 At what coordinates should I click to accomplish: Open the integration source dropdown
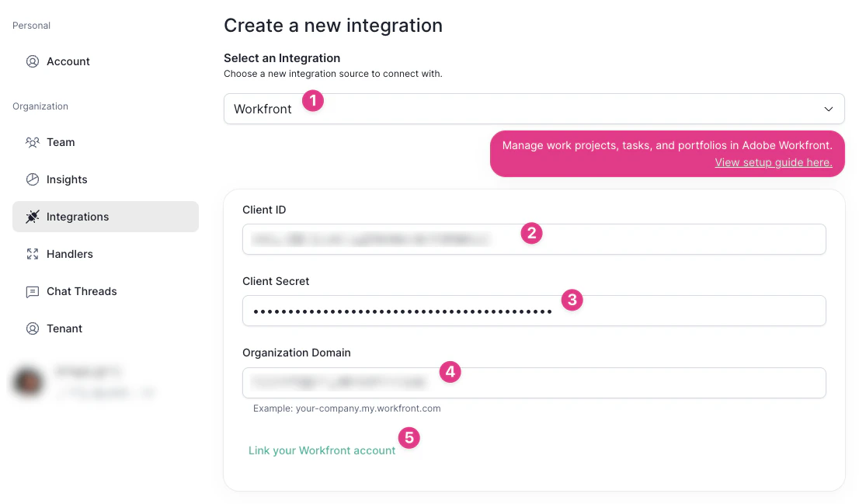coord(534,109)
